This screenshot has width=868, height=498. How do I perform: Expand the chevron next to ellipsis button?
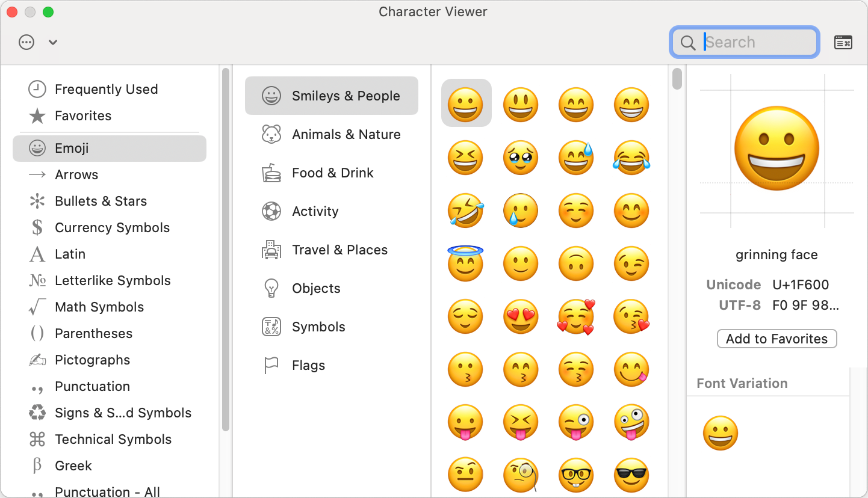coord(53,42)
